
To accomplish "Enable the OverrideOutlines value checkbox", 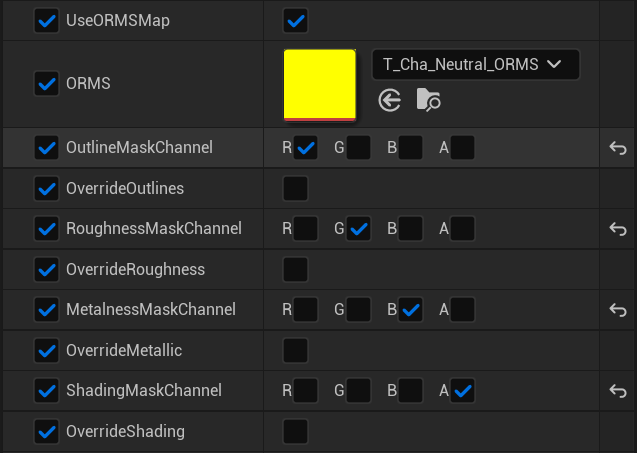I will pos(295,189).
